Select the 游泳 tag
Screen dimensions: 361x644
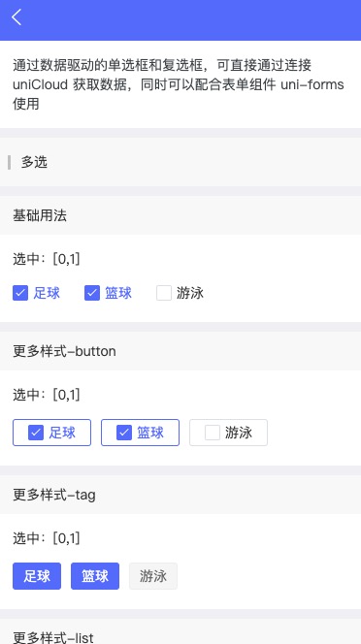(153, 576)
